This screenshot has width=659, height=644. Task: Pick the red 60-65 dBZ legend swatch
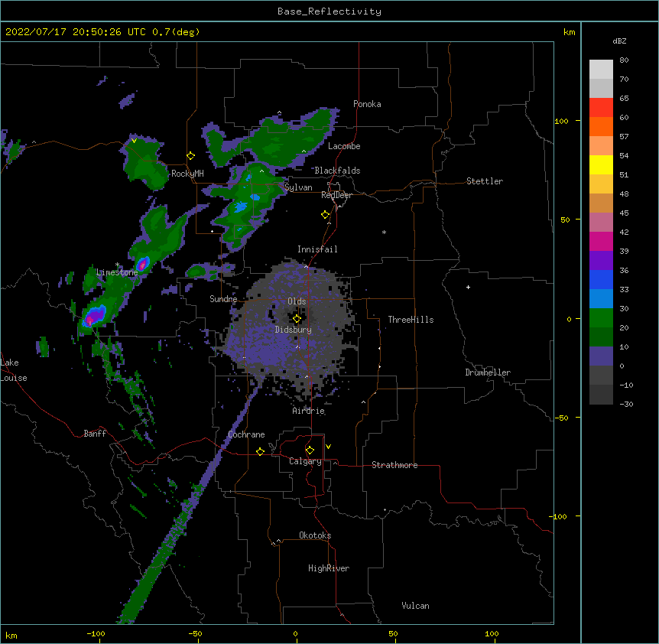(x=601, y=108)
